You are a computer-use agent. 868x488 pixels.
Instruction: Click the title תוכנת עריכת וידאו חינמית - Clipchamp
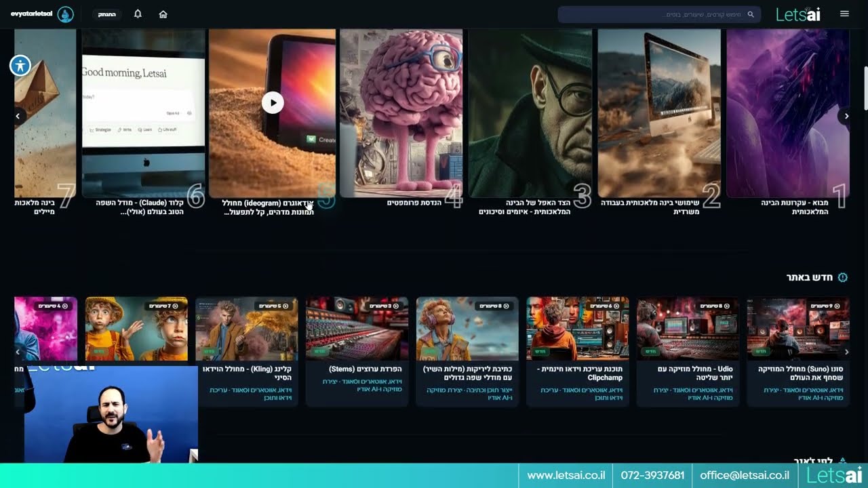point(580,373)
